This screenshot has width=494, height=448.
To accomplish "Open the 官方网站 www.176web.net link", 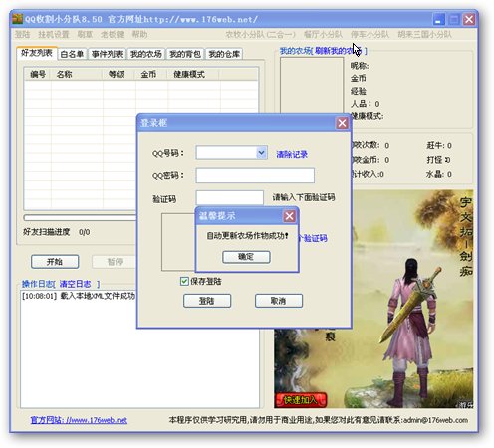I will point(79,420).
